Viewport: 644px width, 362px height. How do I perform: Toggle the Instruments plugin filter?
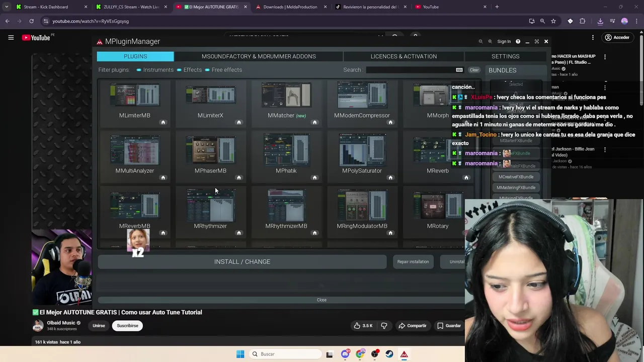(155, 70)
